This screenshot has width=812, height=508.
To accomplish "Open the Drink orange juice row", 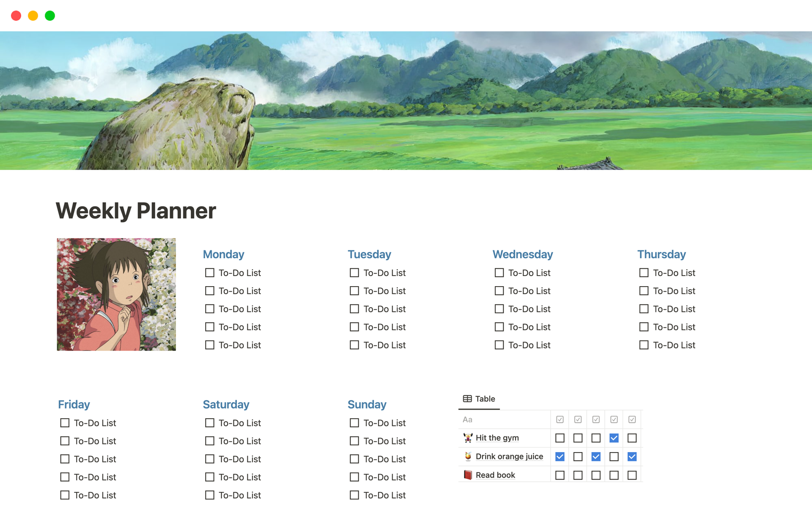I will point(509,456).
